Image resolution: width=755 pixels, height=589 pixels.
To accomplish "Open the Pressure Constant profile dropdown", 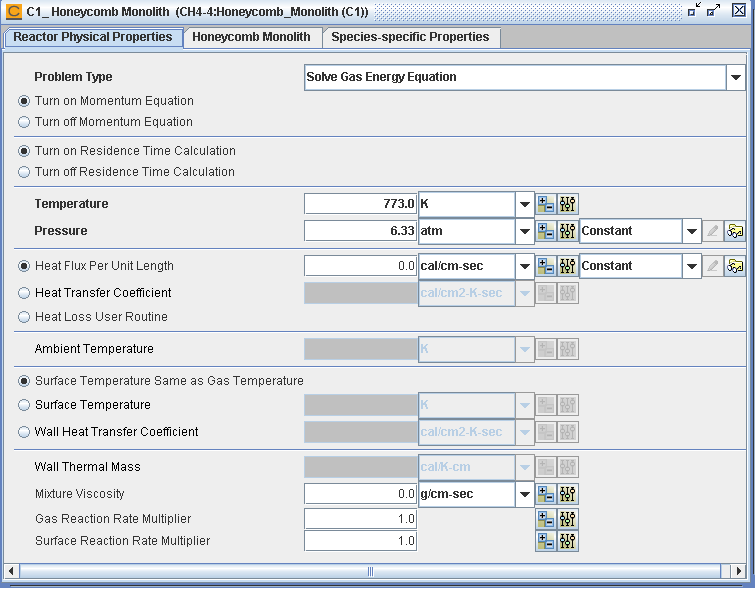I will click(x=691, y=231).
